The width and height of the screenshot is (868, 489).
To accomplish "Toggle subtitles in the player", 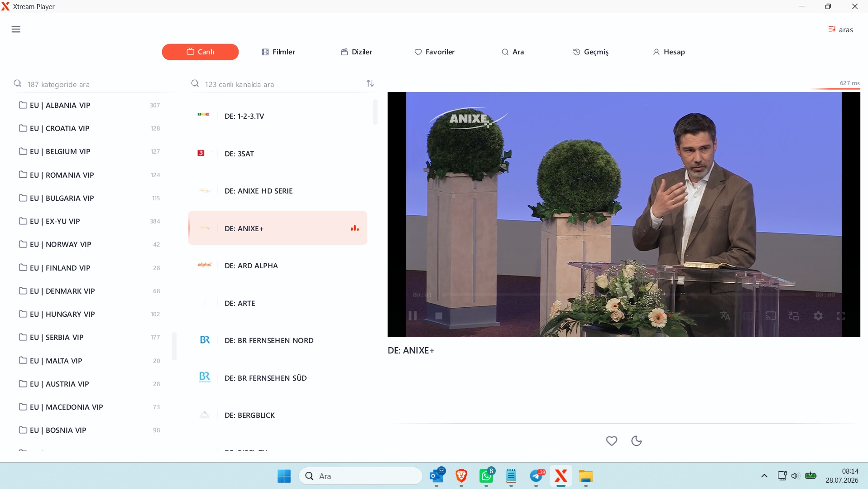I will pyautogui.click(x=748, y=316).
